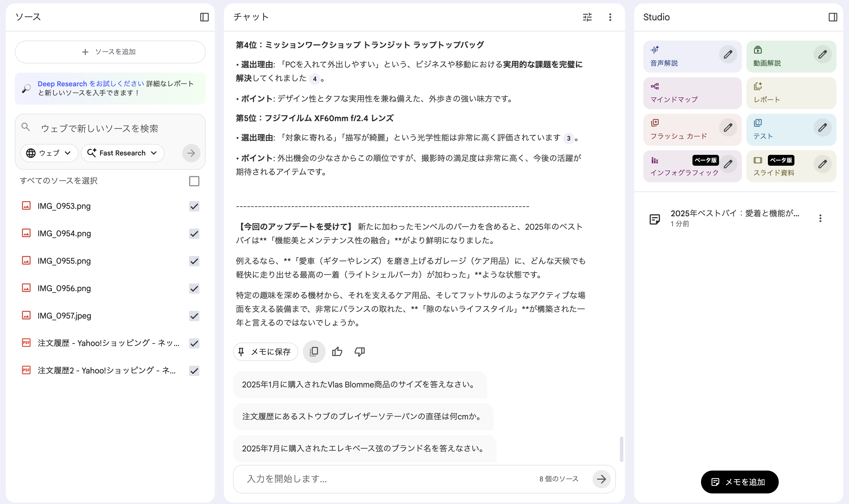This screenshot has height=504, width=849.
Task: Collapse the Studio panel using its sidebar icon
Action: coord(833,17)
